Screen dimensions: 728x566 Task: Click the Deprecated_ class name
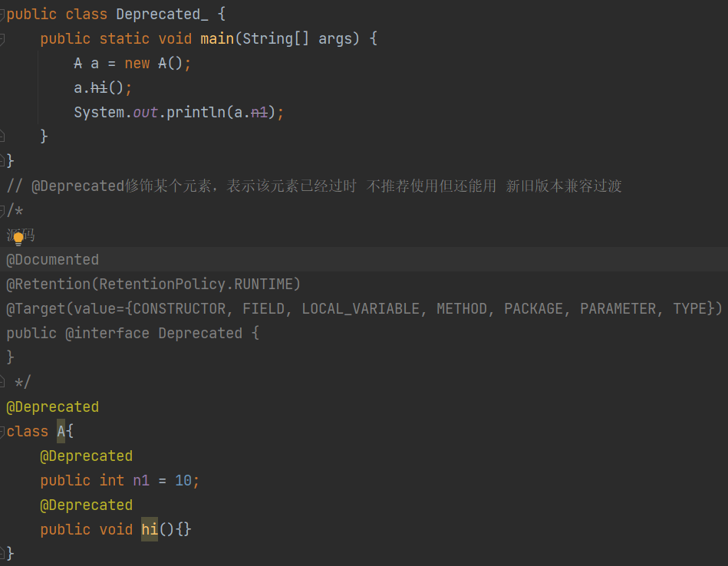point(162,15)
